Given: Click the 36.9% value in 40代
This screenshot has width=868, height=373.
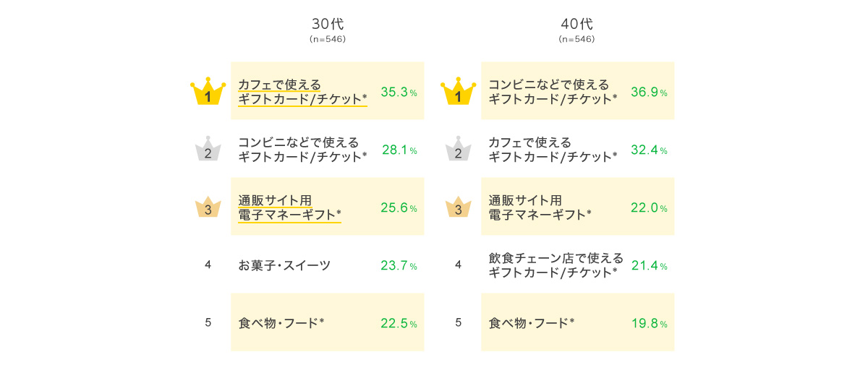Looking at the screenshot, I should coord(649,92).
